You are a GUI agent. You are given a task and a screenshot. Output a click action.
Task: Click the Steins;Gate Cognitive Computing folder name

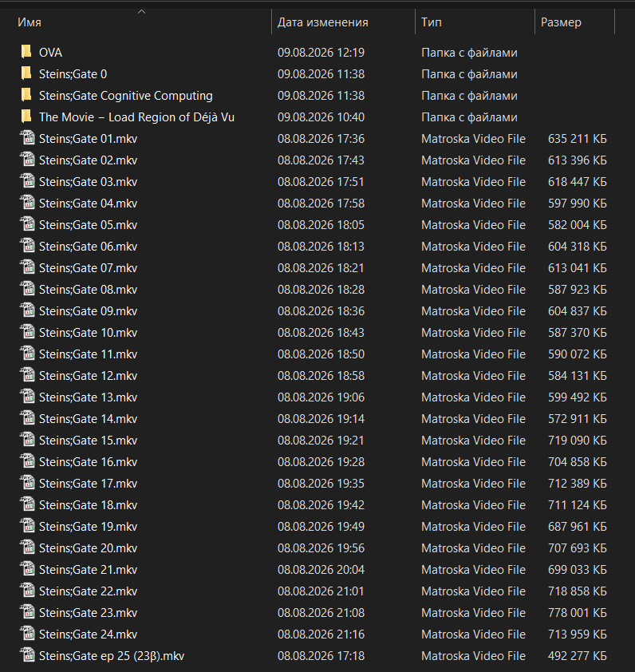(125, 96)
